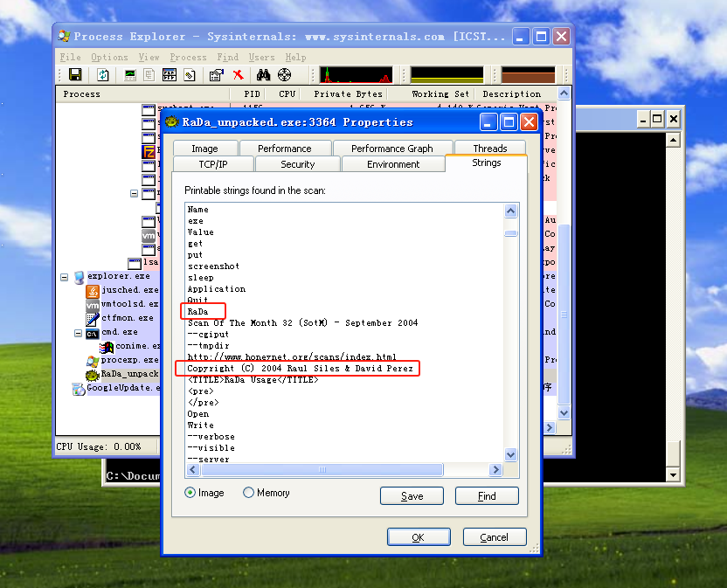Open the File menu
The height and width of the screenshot is (588, 727).
pos(71,57)
